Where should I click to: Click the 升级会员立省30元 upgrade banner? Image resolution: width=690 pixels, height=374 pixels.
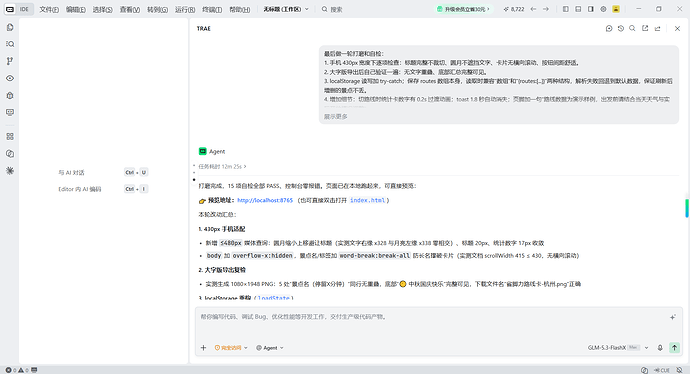(x=463, y=9)
